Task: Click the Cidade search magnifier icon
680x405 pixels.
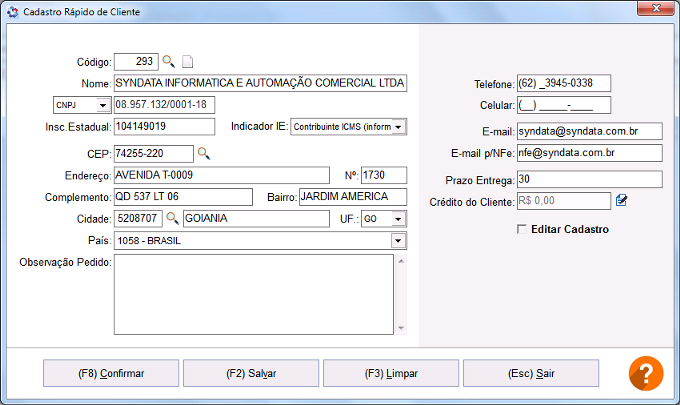Action: pyautogui.click(x=172, y=218)
